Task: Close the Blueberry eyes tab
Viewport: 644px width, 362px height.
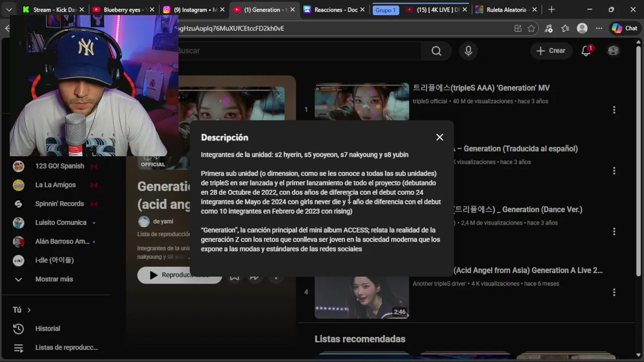Action: click(x=152, y=10)
